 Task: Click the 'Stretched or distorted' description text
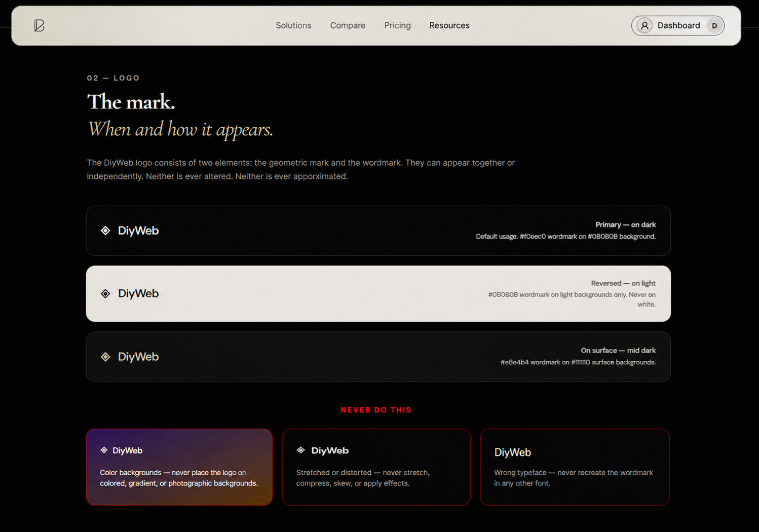pyautogui.click(x=363, y=478)
